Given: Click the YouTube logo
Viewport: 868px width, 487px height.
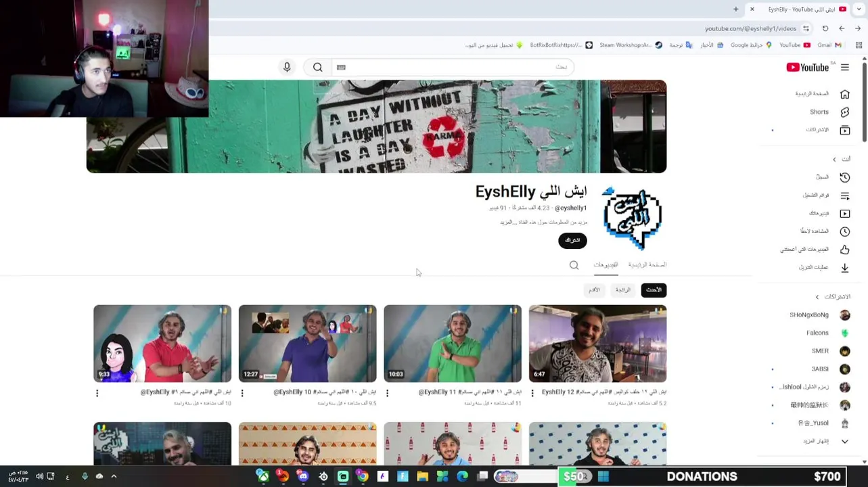Looking at the screenshot, I should (x=808, y=67).
